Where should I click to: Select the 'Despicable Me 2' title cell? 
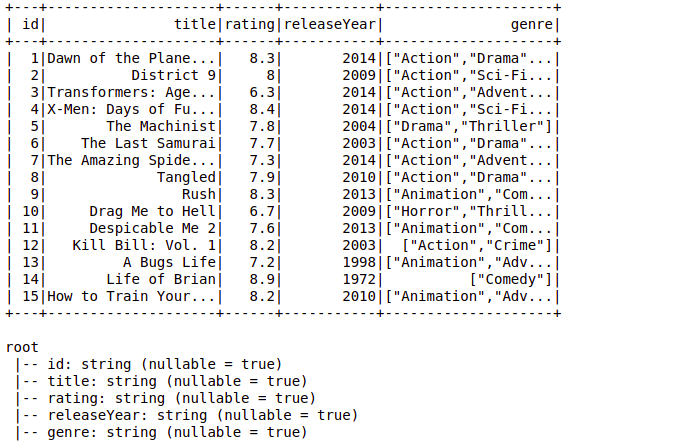coord(153,229)
